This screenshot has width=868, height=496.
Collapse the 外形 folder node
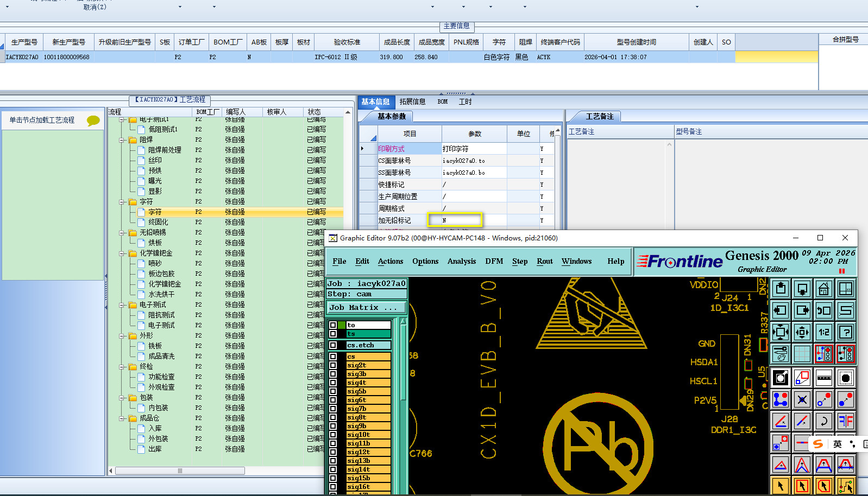point(122,335)
